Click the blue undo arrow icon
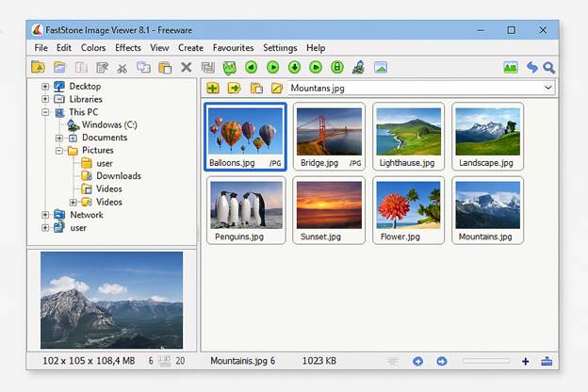The image size is (588, 392). [531, 68]
